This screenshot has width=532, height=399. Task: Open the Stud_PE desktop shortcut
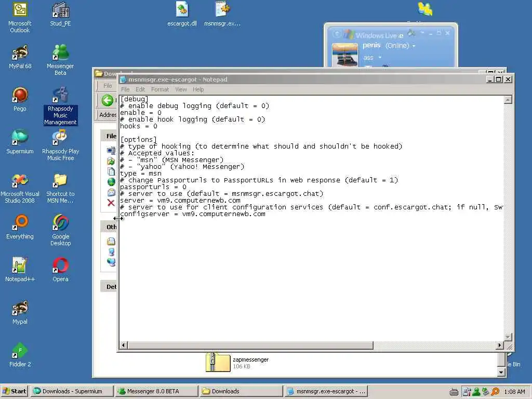click(x=60, y=14)
